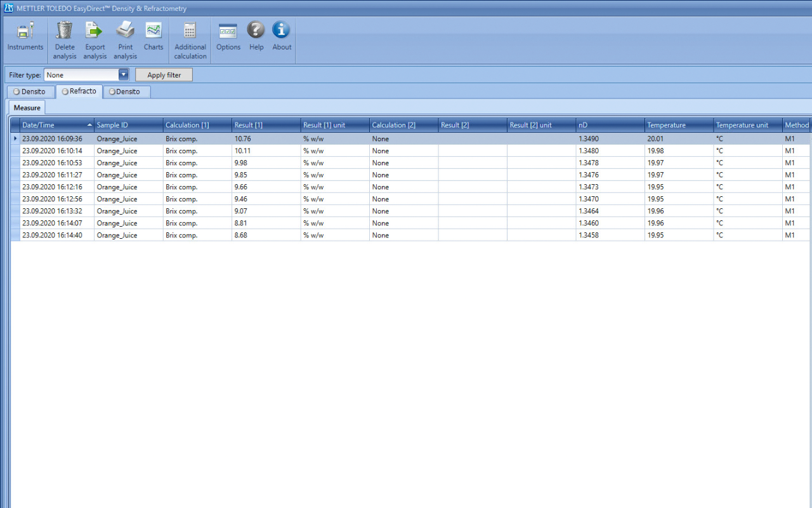The image size is (812, 508).
Task: Click the Result [1] unit column header
Action: (x=335, y=125)
